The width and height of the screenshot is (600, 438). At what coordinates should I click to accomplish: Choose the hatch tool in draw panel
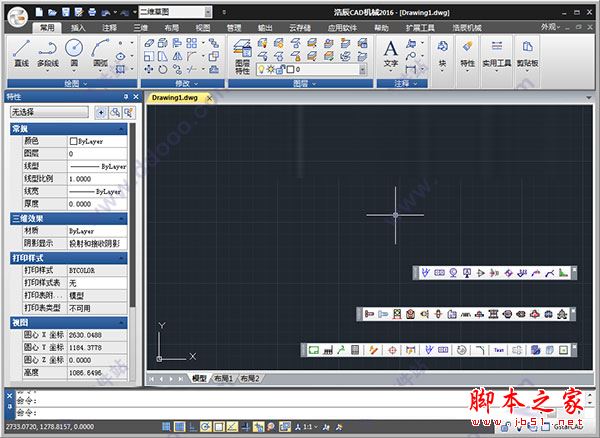point(121,69)
